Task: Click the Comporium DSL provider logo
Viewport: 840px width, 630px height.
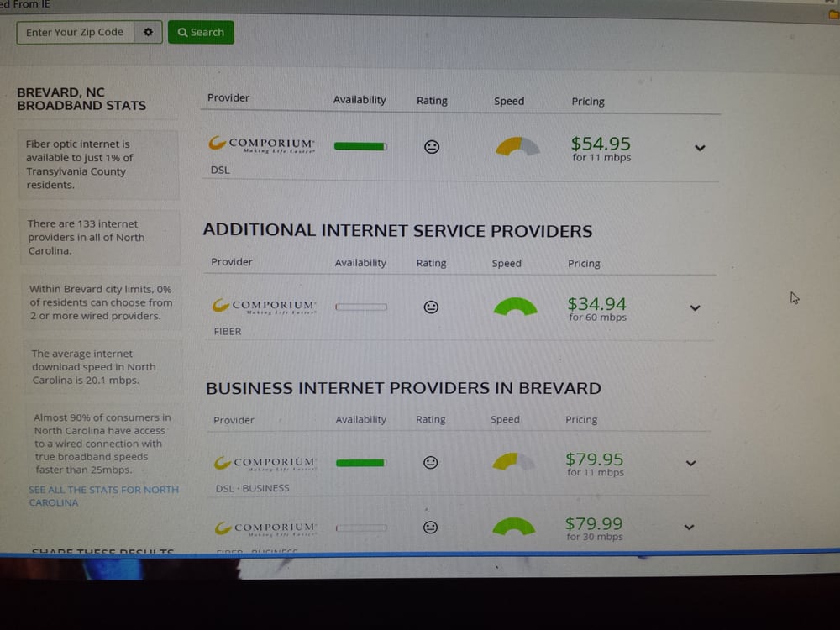Action: (x=261, y=144)
